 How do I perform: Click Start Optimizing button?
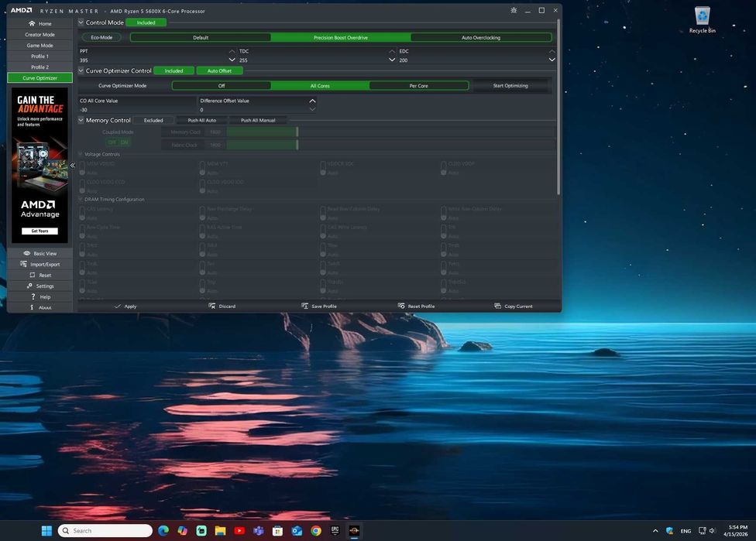tap(510, 86)
